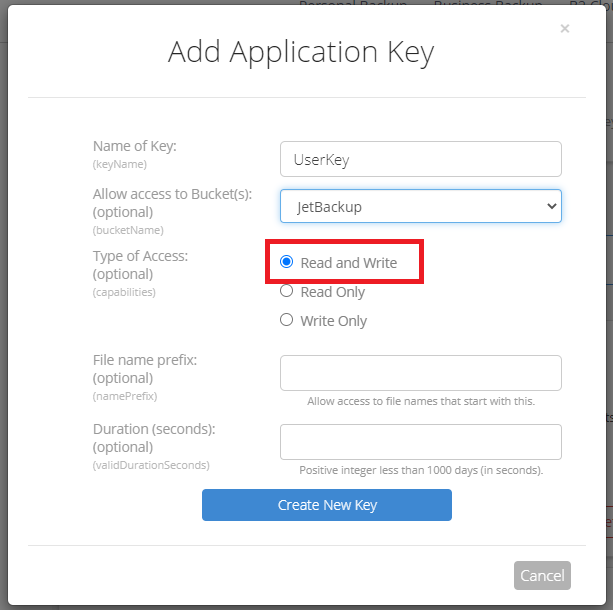Close the Add Application Key dialog

click(x=565, y=29)
